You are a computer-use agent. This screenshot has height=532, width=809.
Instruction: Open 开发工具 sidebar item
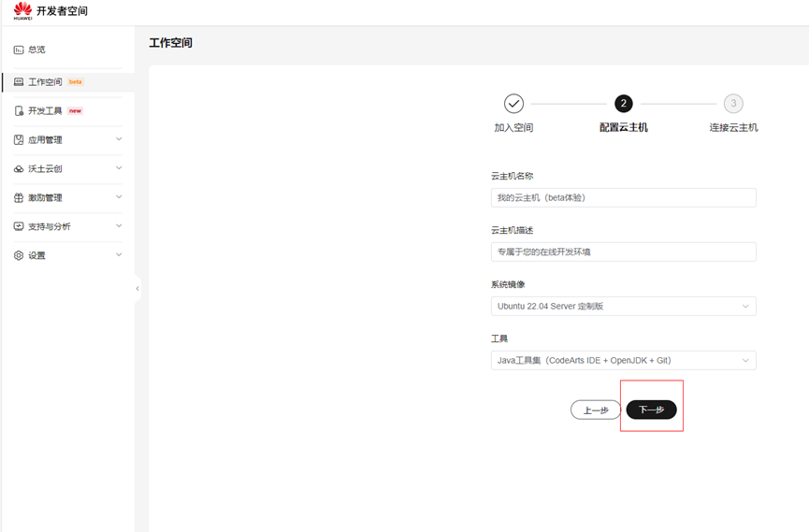67,110
